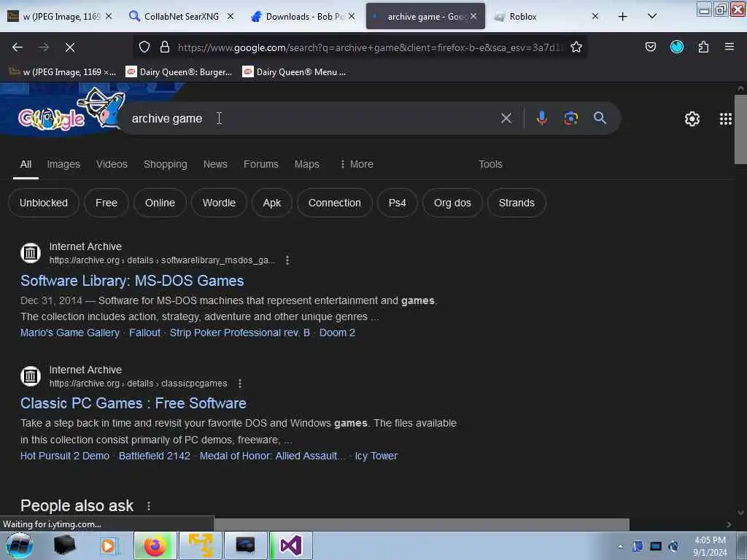Screen dimensions: 747x560
Task: Click the horizontal scrollbar at page bottom
Action: (x=422, y=524)
